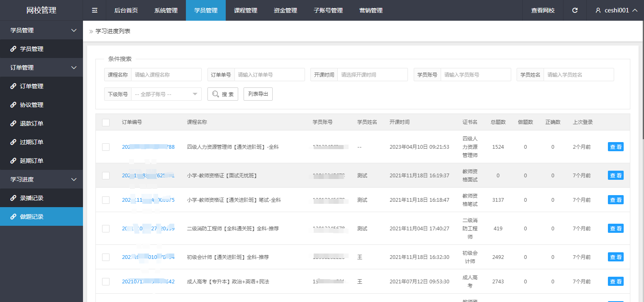The width and height of the screenshot is (644, 302).
Task: Click 查看 for the 3137 questions row
Action: tap(616, 200)
